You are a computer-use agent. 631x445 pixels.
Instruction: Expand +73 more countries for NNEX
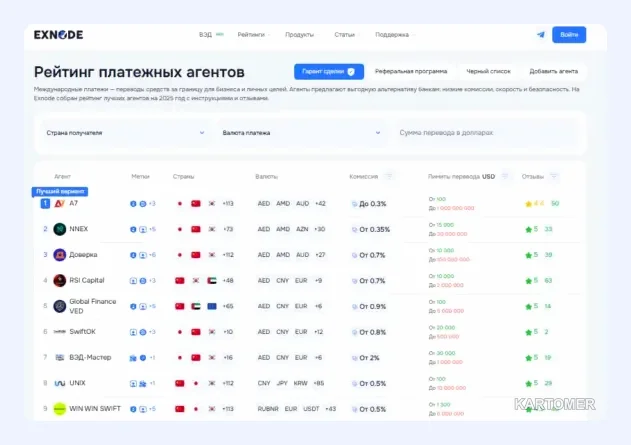click(228, 229)
